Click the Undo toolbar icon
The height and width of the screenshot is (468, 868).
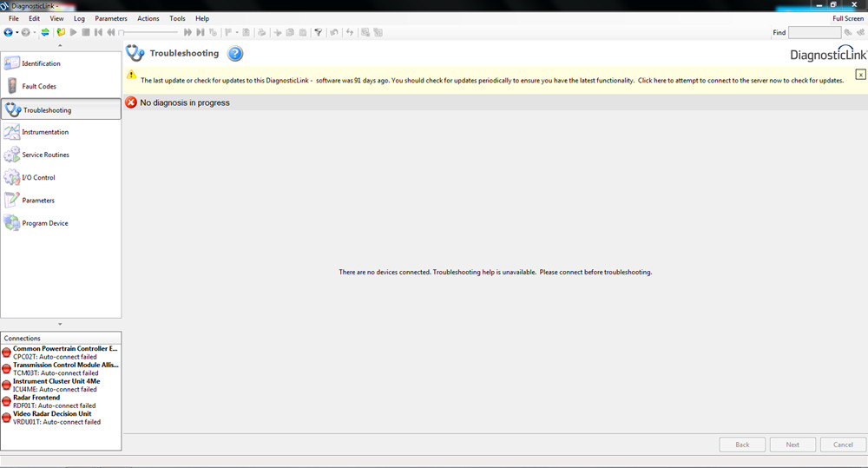[334, 33]
